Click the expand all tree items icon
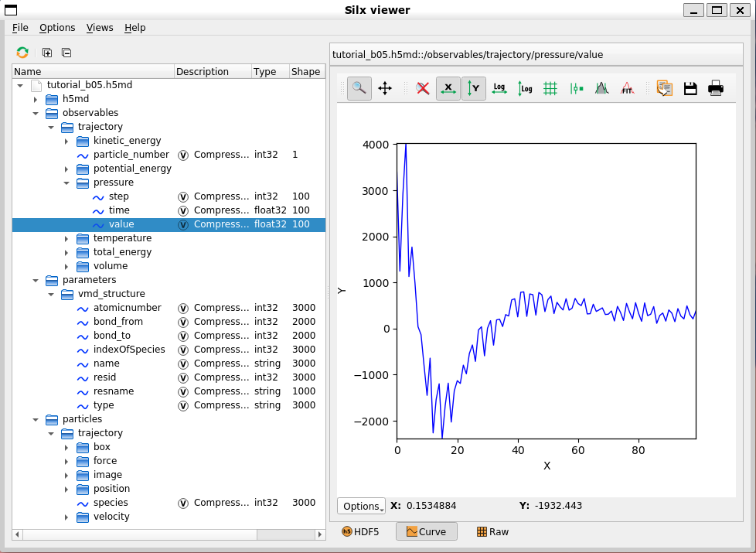 click(x=47, y=53)
